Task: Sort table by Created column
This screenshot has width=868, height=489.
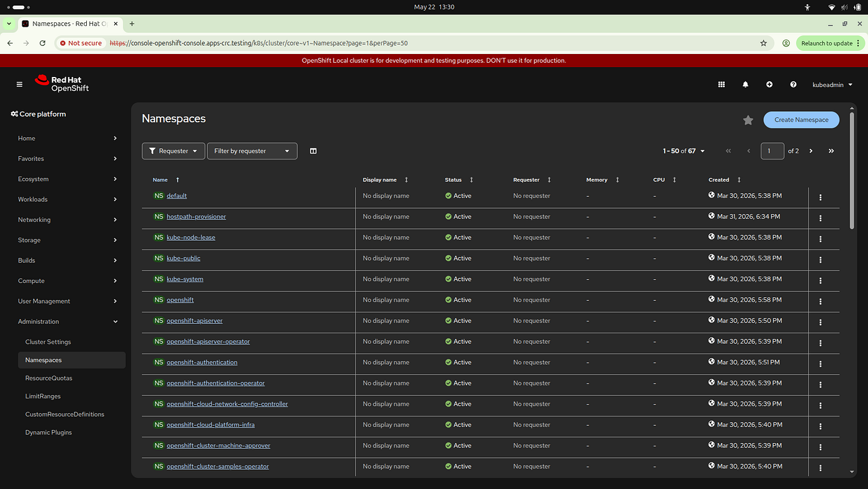Action: [x=725, y=180]
